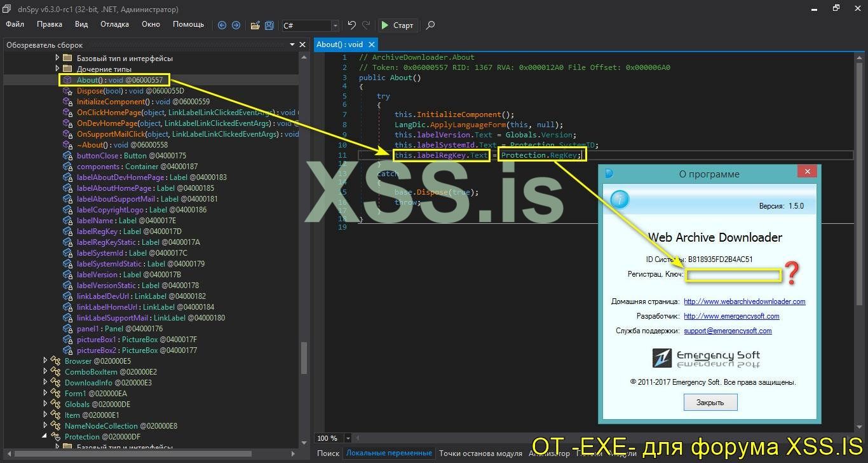Screen dimensions: 868x463
Task: Open search with the magnifier icon
Action: [x=430, y=25]
